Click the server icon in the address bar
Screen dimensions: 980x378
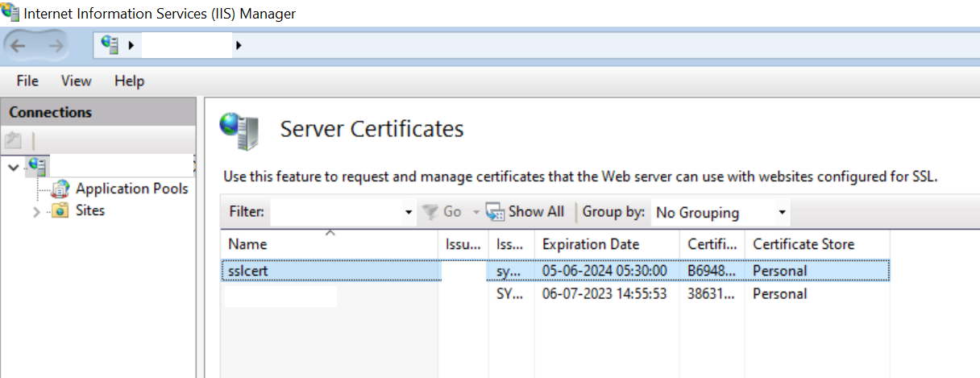tap(110, 45)
